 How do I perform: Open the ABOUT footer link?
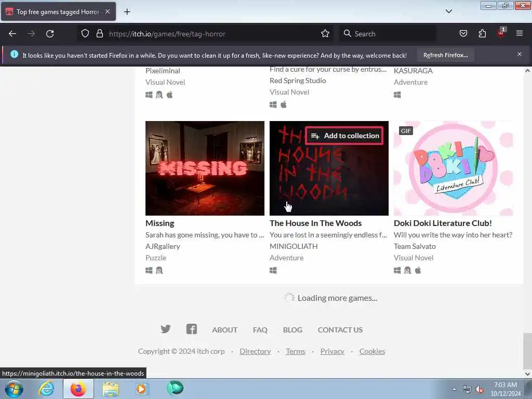pyautogui.click(x=224, y=330)
